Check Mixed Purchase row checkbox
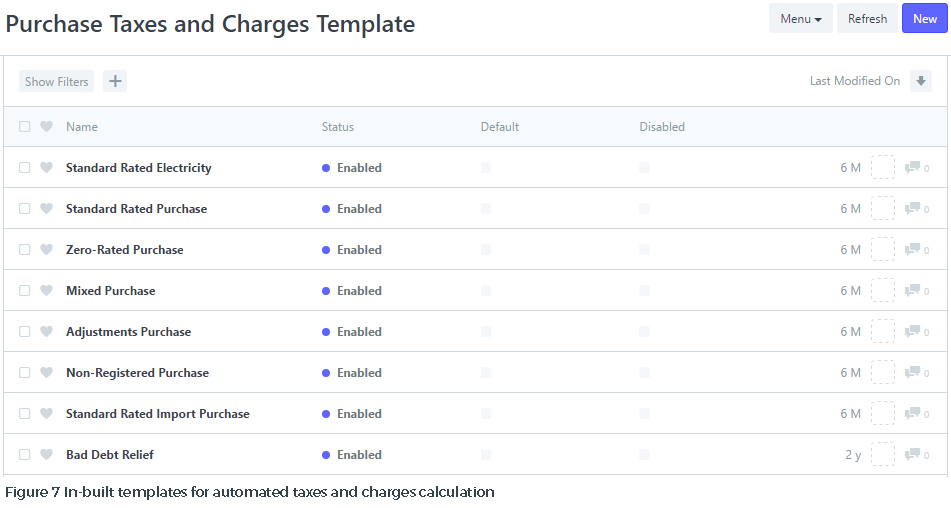The width and height of the screenshot is (951, 508). coord(24,290)
